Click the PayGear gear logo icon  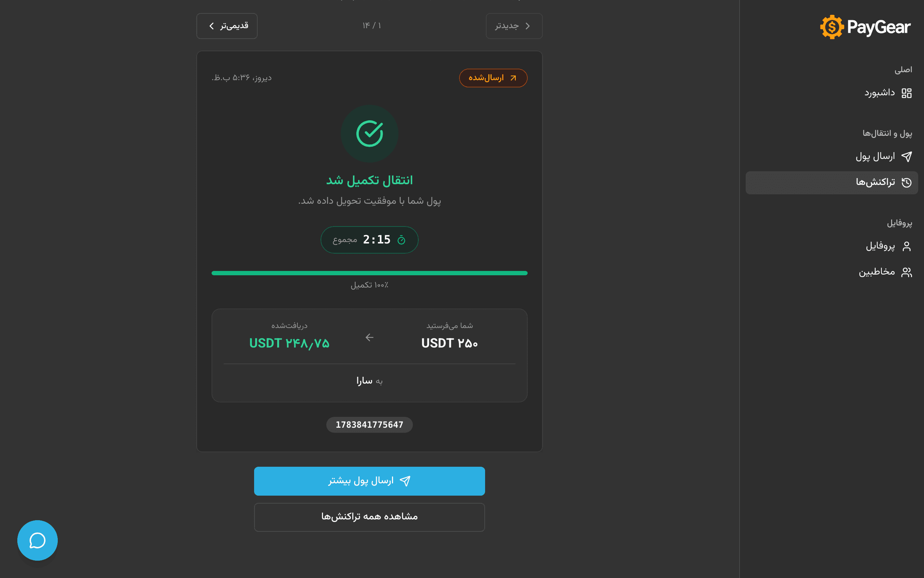click(832, 27)
